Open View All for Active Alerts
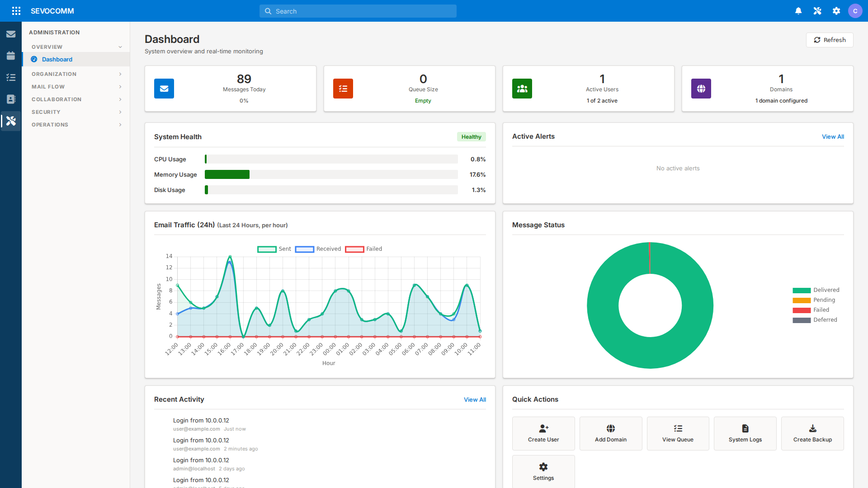 tap(832, 136)
